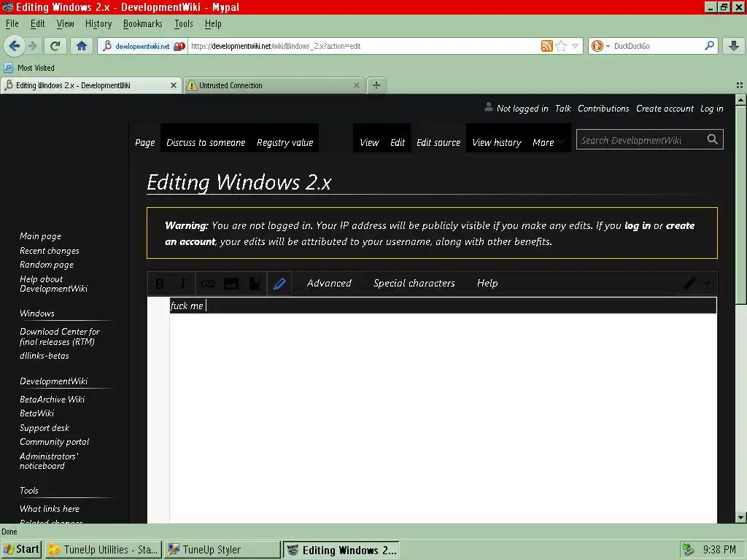Viewport: 747px width, 560px height.
Task: Switch to the wiki Edit tab
Action: click(x=398, y=142)
